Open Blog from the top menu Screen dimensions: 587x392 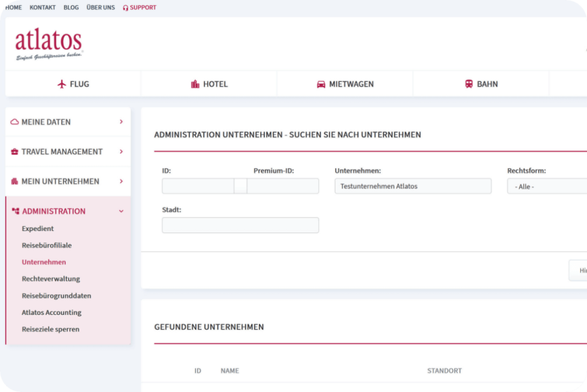(x=71, y=7)
